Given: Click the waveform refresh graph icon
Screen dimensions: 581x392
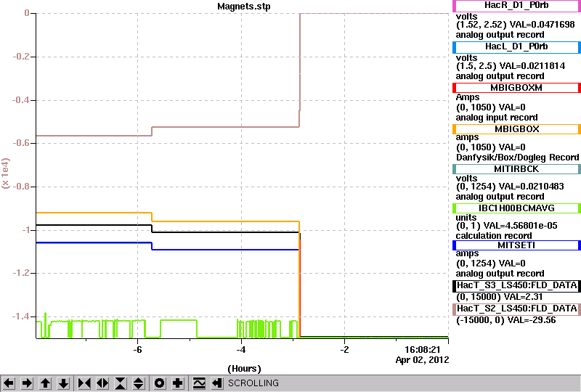Looking at the screenshot, I should click(x=199, y=383).
